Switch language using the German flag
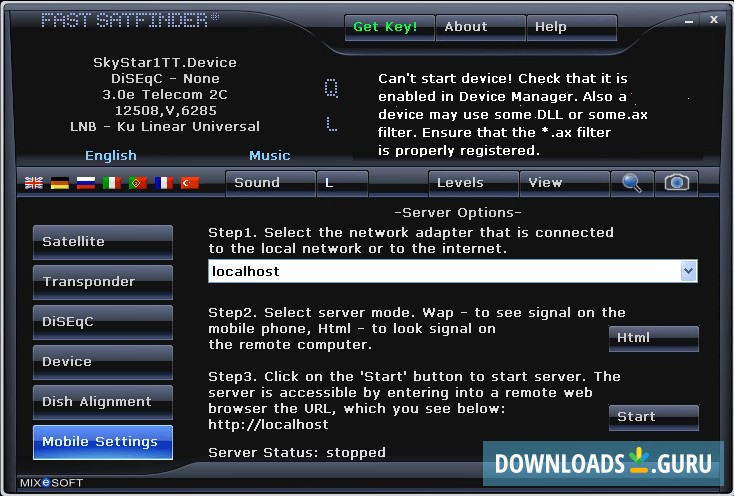Image resolution: width=734 pixels, height=496 pixels. pyautogui.click(x=60, y=182)
